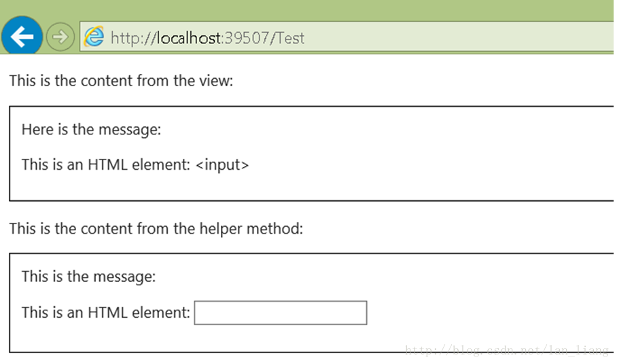
Task: Click the 'Here is the message:' line
Action: pyautogui.click(x=91, y=130)
